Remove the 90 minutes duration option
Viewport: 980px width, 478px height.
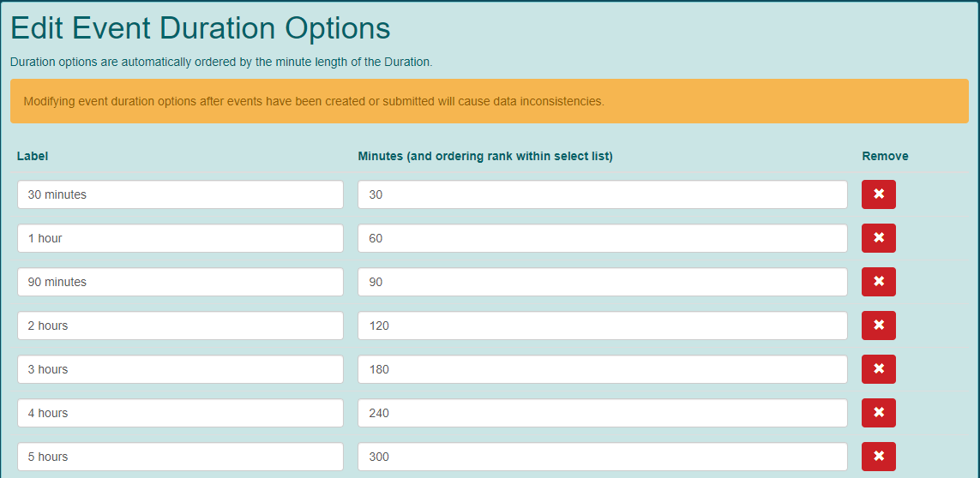(878, 282)
